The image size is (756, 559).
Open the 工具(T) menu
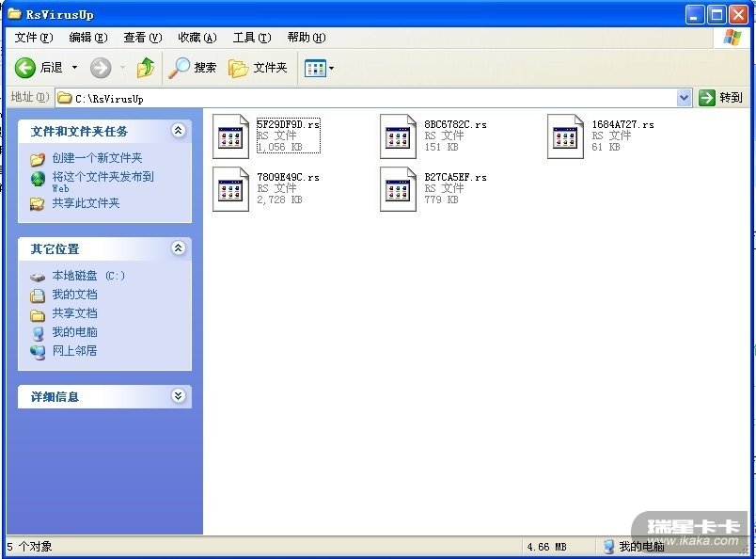[252, 37]
